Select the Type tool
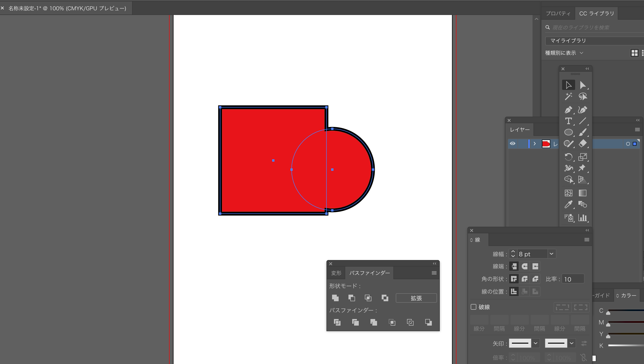Screen dimensions: 644x364 click(x=568, y=121)
